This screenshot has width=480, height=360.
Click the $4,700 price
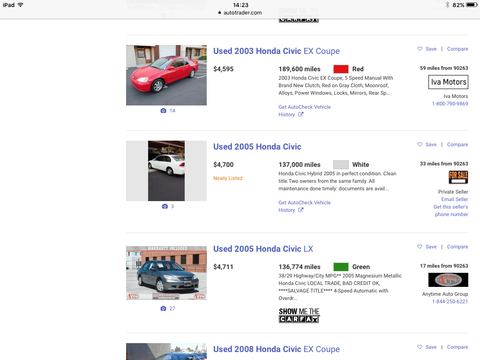pyautogui.click(x=223, y=165)
